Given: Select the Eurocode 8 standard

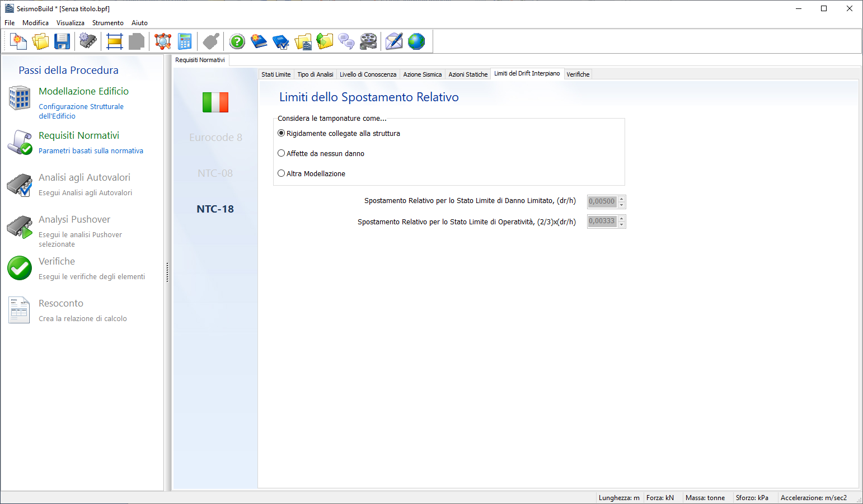Looking at the screenshot, I should pyautogui.click(x=215, y=138).
